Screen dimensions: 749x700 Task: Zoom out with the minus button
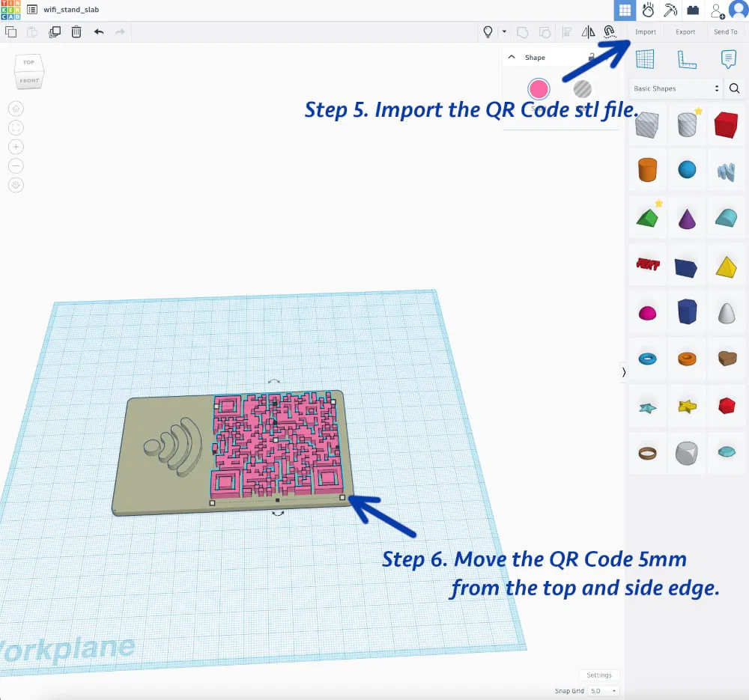point(16,165)
